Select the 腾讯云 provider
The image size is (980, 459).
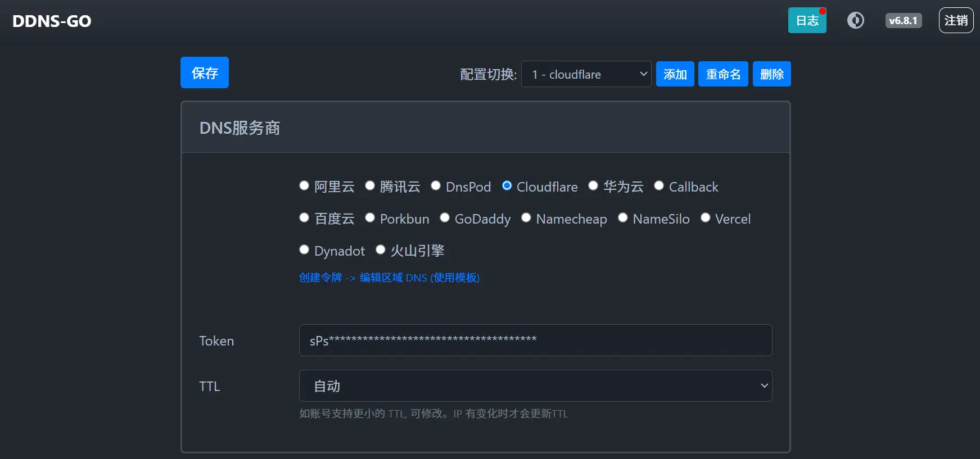[x=370, y=185]
